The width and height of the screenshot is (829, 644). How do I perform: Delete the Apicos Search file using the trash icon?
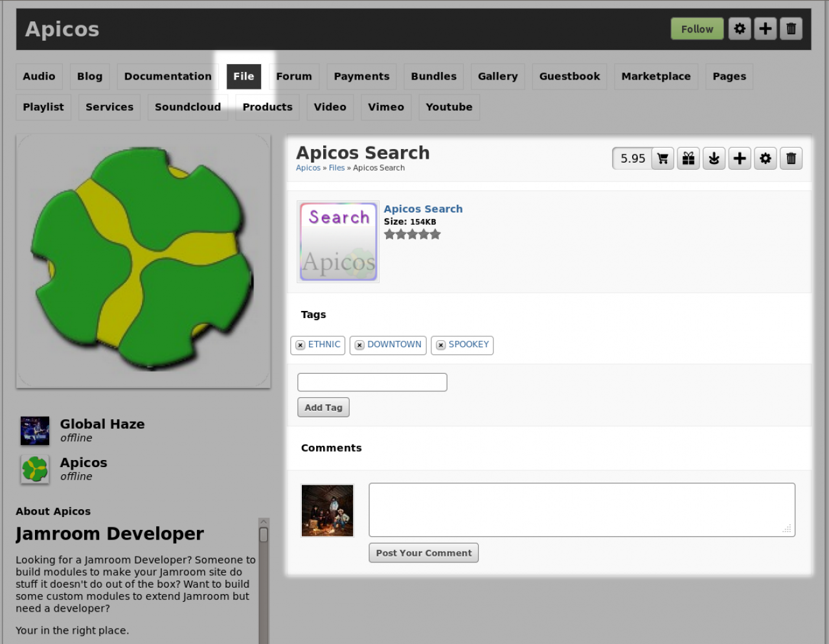tap(791, 159)
